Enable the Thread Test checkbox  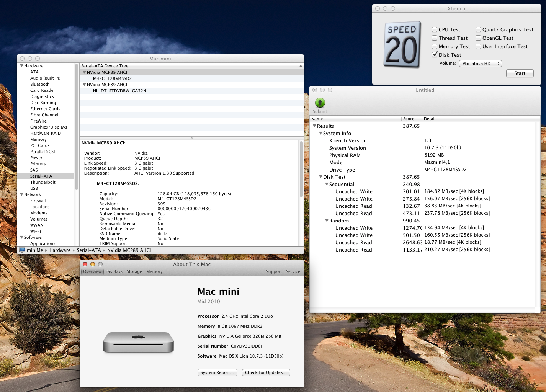[435, 38]
